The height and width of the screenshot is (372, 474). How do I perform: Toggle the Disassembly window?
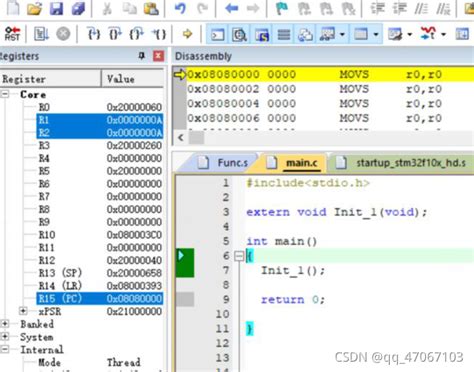point(239,34)
